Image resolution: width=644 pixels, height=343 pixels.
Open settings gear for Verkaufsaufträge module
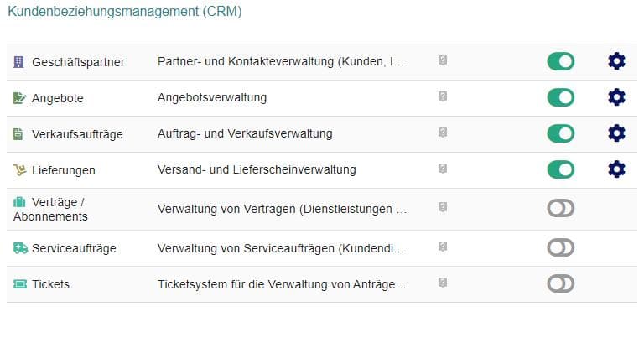616,133
